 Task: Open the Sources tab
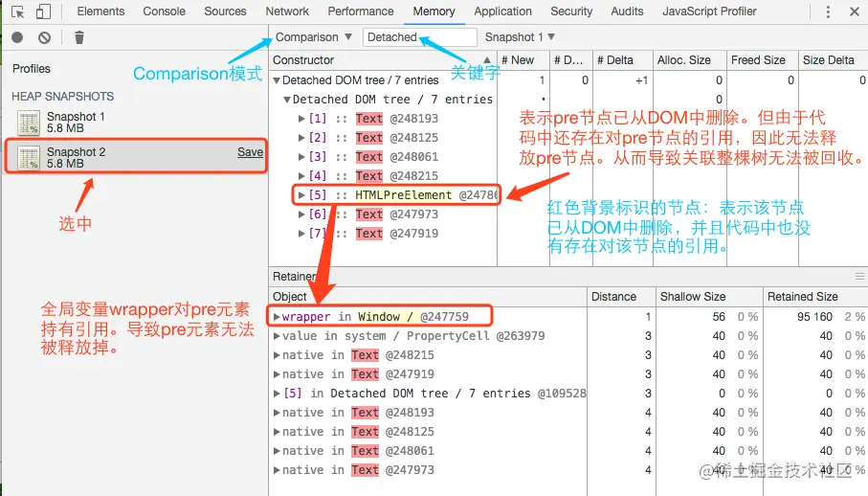pos(225,11)
